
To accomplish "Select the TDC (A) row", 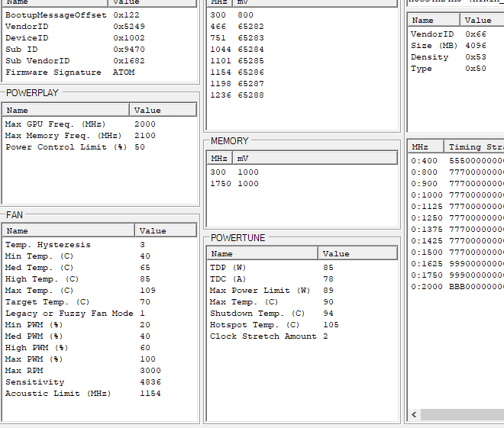I will (302, 279).
